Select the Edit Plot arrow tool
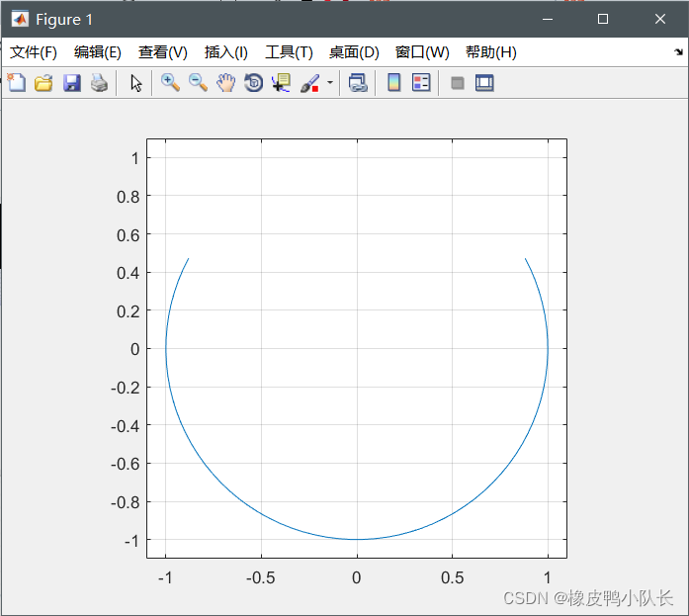The width and height of the screenshot is (689, 616). 136,83
